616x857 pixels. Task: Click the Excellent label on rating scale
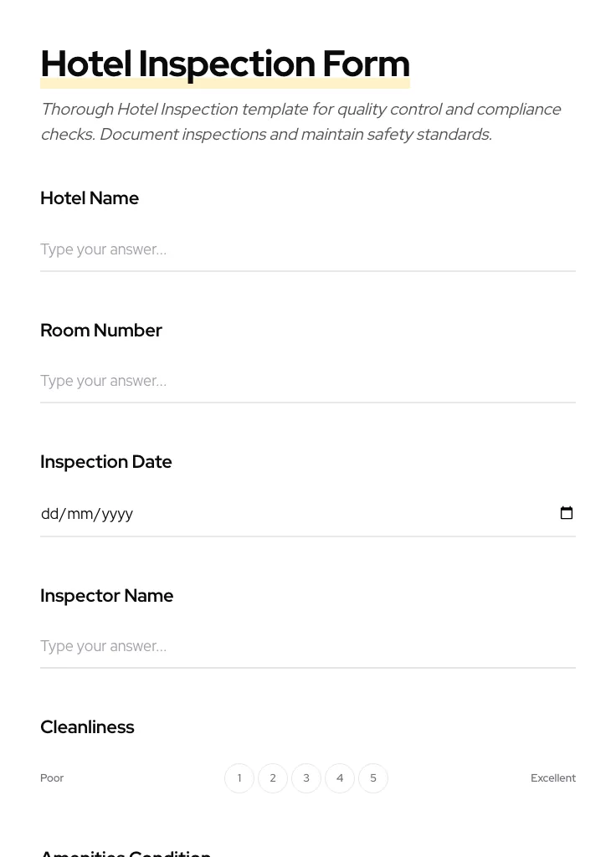click(553, 777)
